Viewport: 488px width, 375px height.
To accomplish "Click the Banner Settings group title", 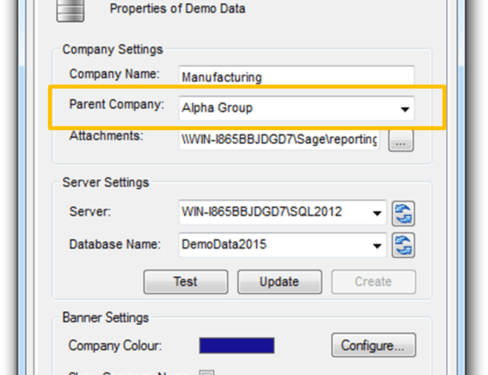I will pos(105,318).
